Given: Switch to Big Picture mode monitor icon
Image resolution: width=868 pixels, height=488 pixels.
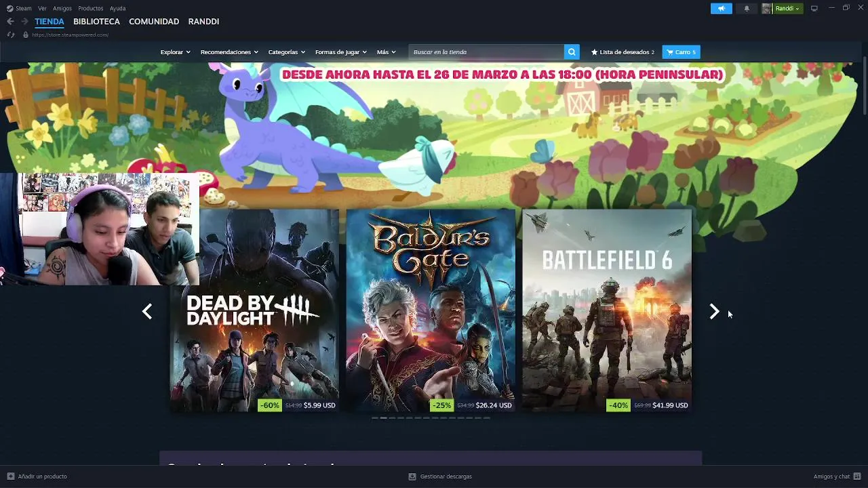Looking at the screenshot, I should pos(814,8).
